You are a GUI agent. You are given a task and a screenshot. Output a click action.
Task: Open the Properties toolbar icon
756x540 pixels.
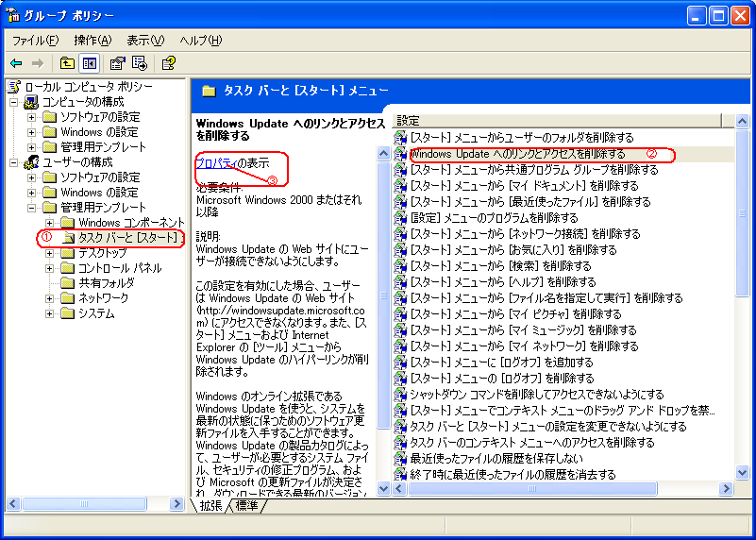pyautogui.click(x=117, y=63)
